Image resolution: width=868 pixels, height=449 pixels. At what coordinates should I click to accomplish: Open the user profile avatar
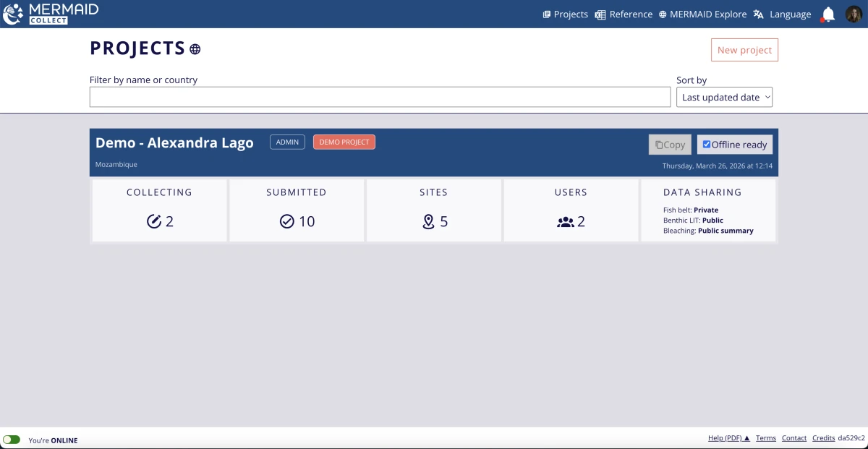coord(854,14)
